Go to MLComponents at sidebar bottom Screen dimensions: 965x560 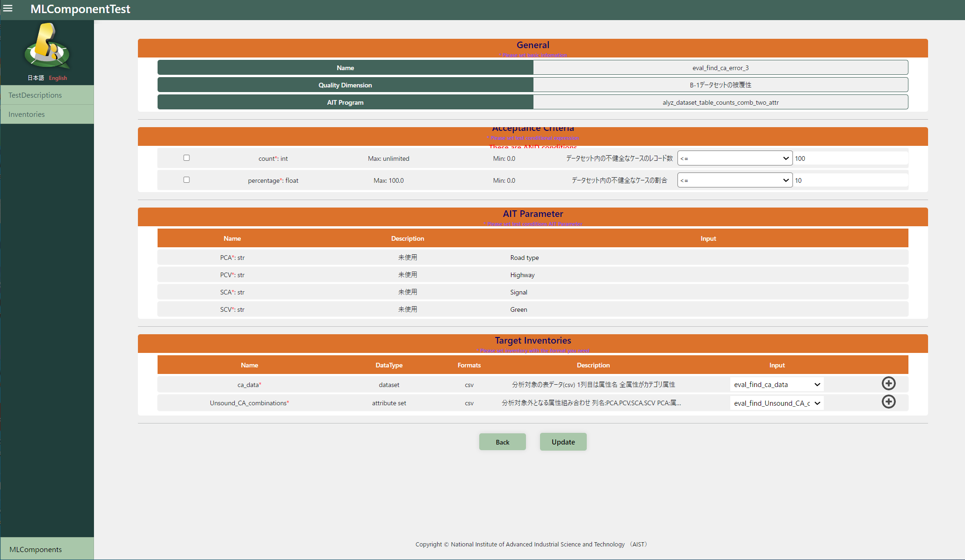click(36, 550)
